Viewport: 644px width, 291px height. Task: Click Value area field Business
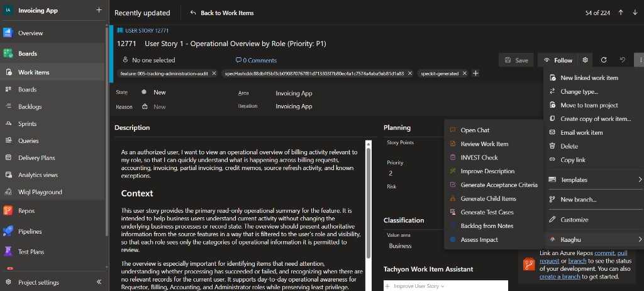click(401, 246)
